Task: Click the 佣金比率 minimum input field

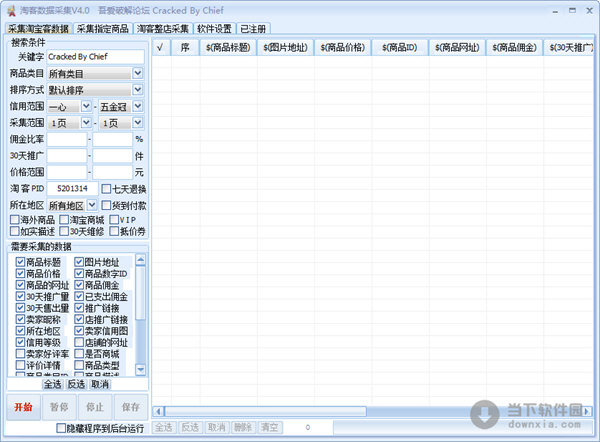Action: [67, 139]
